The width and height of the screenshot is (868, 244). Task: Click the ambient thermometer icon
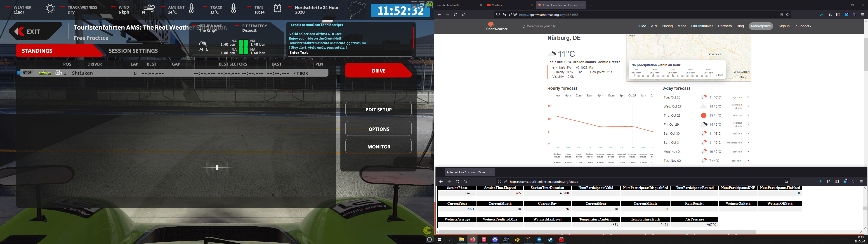point(191,9)
